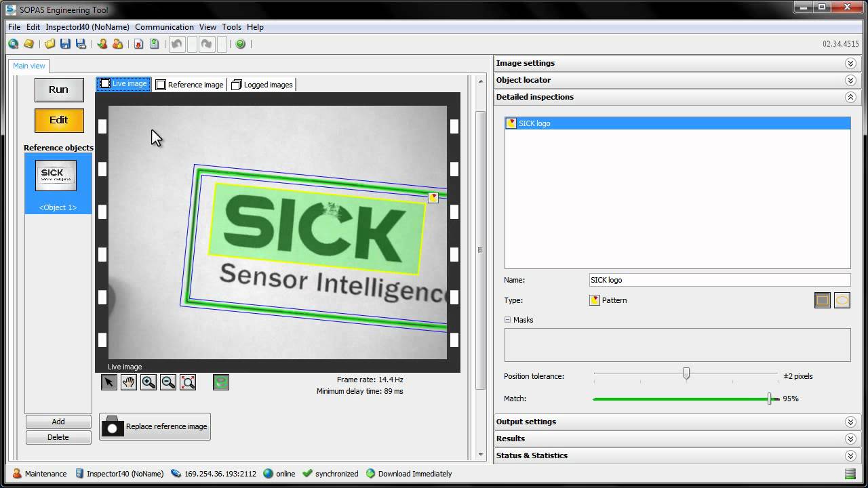Switch to the Logged images tab

(x=262, y=85)
